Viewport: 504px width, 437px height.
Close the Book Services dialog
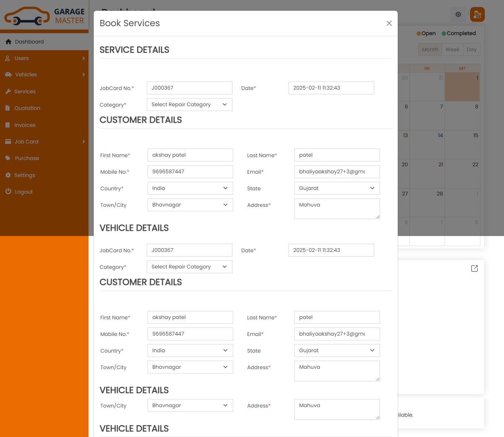(389, 23)
